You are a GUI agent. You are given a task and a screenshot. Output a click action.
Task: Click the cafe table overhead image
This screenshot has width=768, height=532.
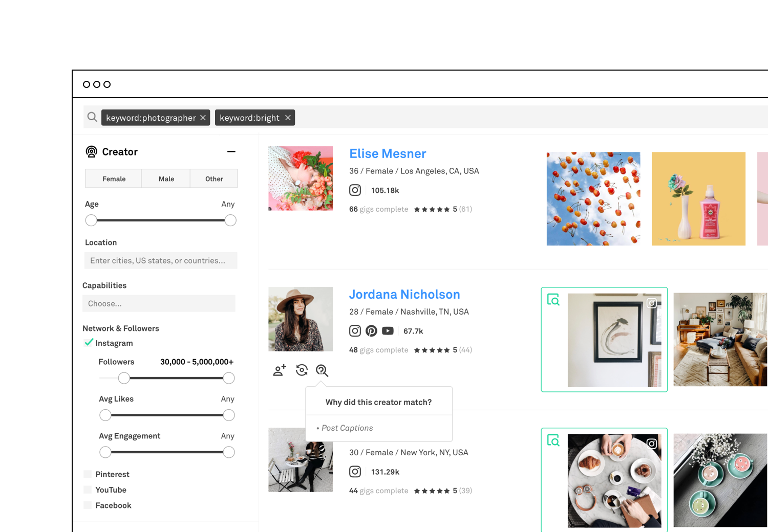(614, 481)
